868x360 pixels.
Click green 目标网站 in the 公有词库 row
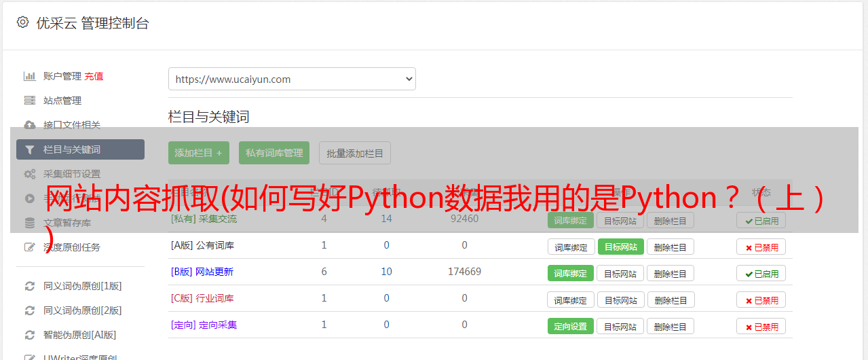coord(621,247)
